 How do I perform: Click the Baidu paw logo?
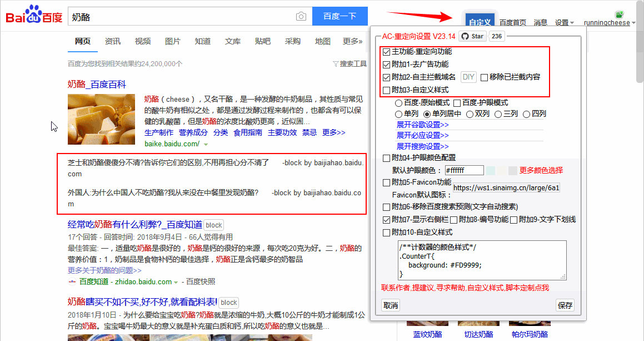point(34,15)
